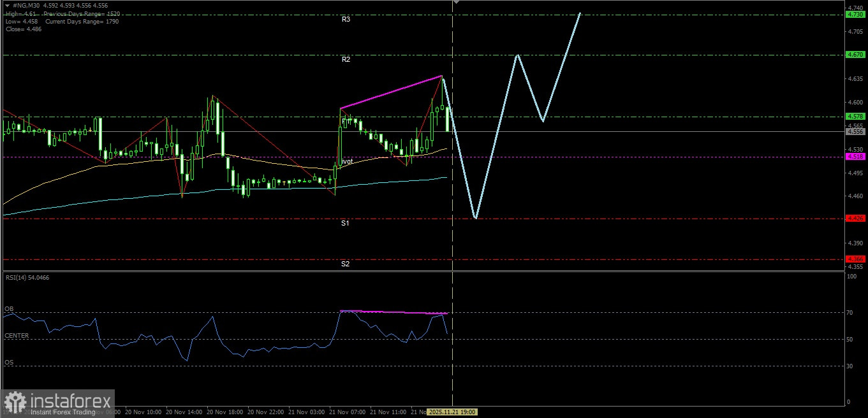
Task: Click the highlighted 2025.11.21 19:00 date marker
Action: (452, 412)
